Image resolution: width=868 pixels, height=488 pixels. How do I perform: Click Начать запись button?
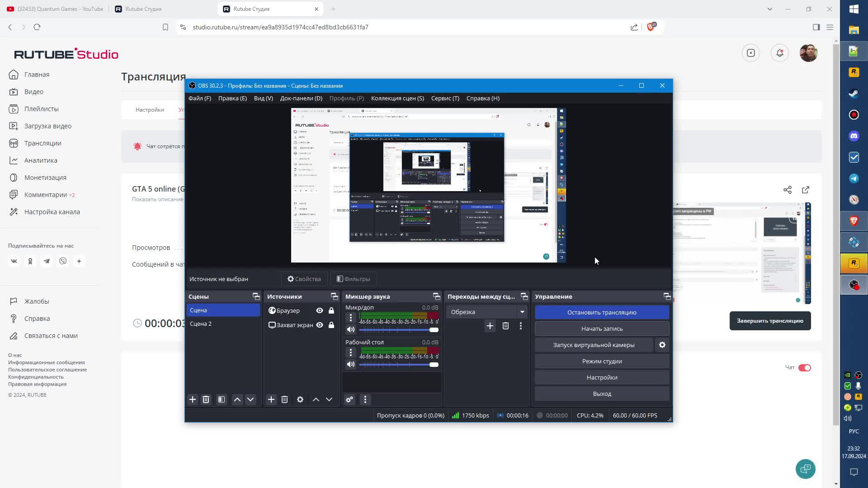[x=602, y=328]
